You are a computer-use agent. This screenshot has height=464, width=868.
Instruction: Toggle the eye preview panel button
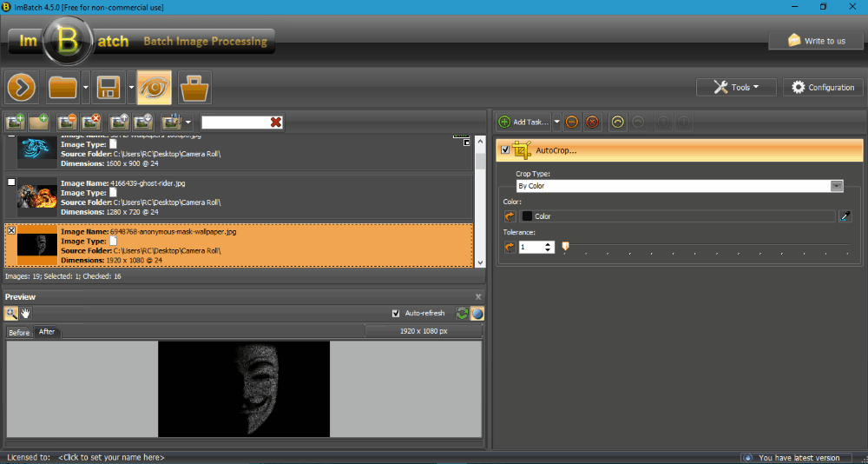[x=155, y=88]
